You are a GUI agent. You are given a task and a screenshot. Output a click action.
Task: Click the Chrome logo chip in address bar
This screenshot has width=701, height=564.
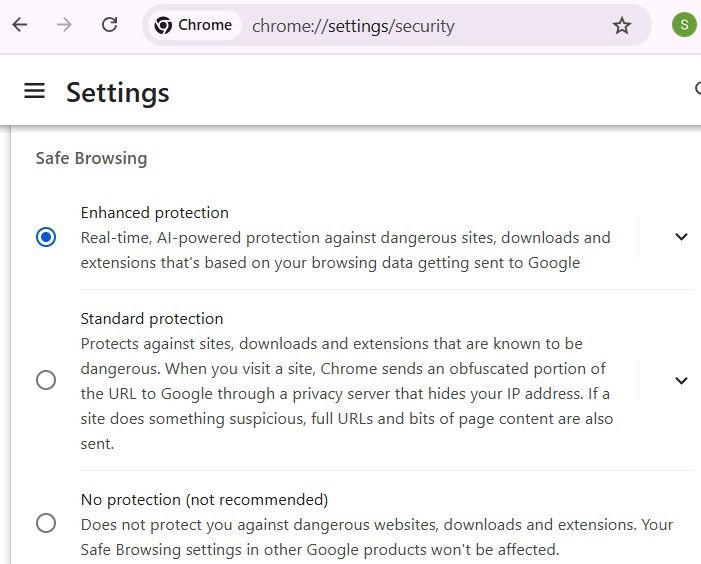tap(194, 25)
